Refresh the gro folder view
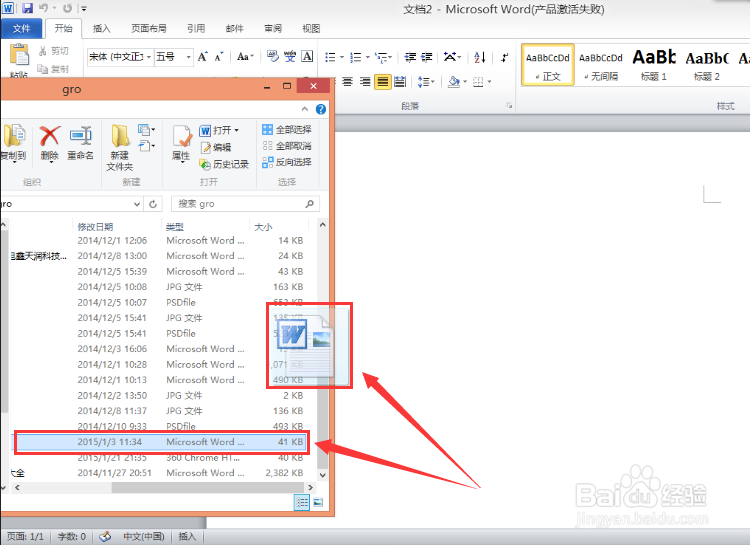 coord(153,204)
